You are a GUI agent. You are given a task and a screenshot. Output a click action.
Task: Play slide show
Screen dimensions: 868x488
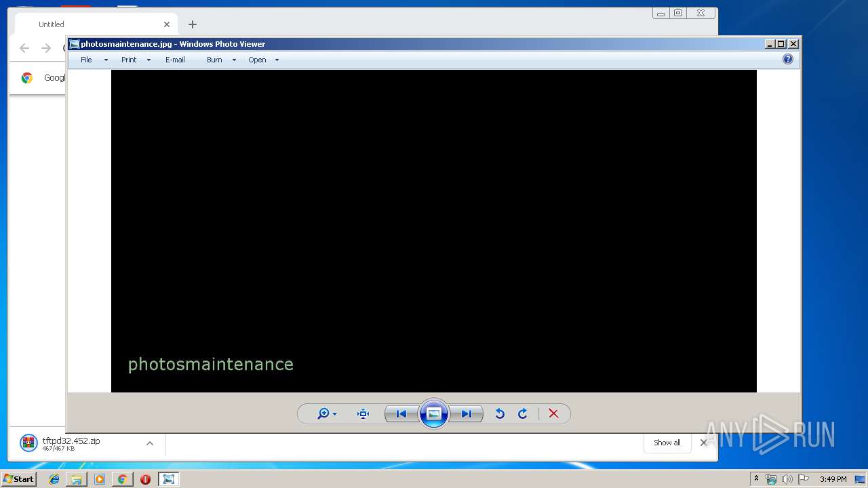pos(434,413)
